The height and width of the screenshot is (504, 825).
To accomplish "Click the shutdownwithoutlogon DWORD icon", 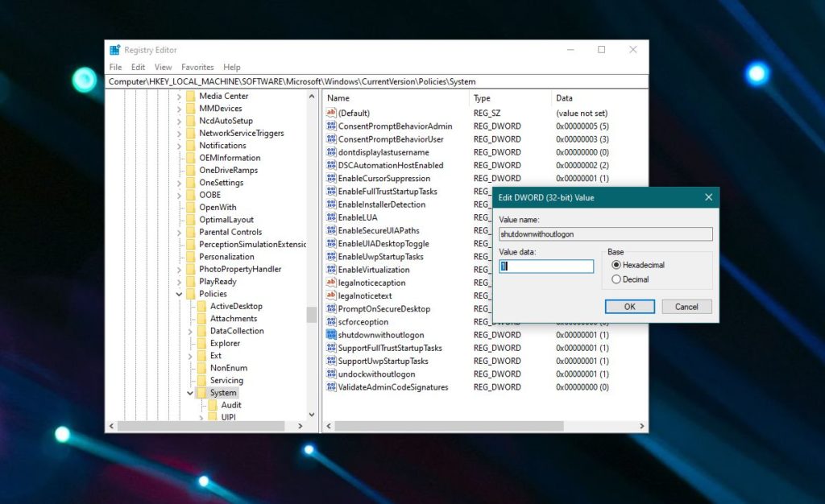I will tap(331, 334).
